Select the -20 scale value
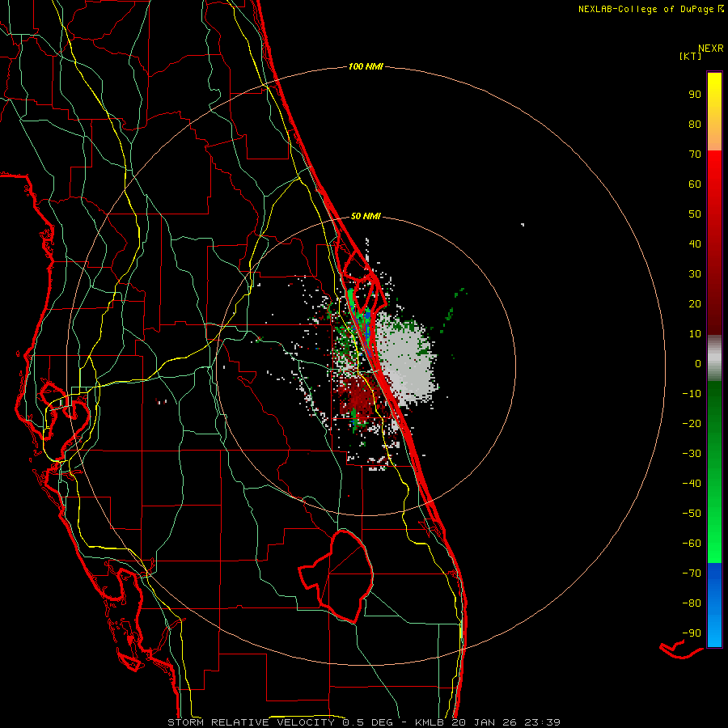Viewport: 728px width, 728px height. pyautogui.click(x=692, y=424)
